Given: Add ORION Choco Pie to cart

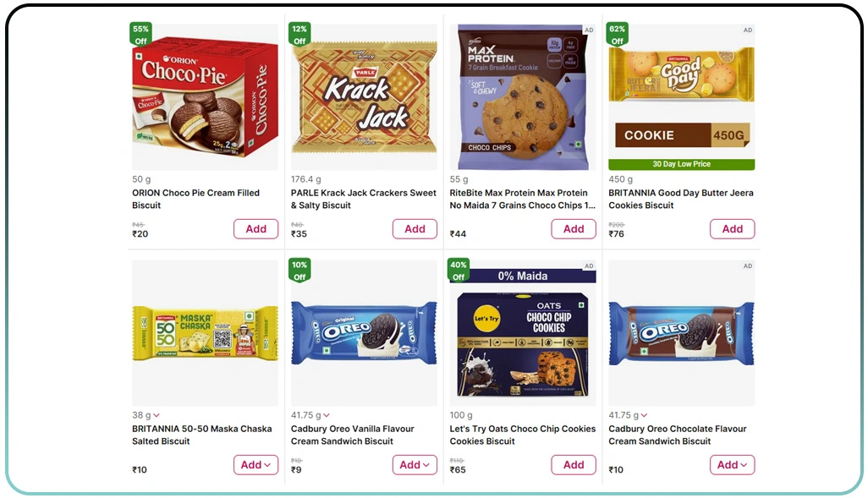Looking at the screenshot, I should [x=255, y=229].
